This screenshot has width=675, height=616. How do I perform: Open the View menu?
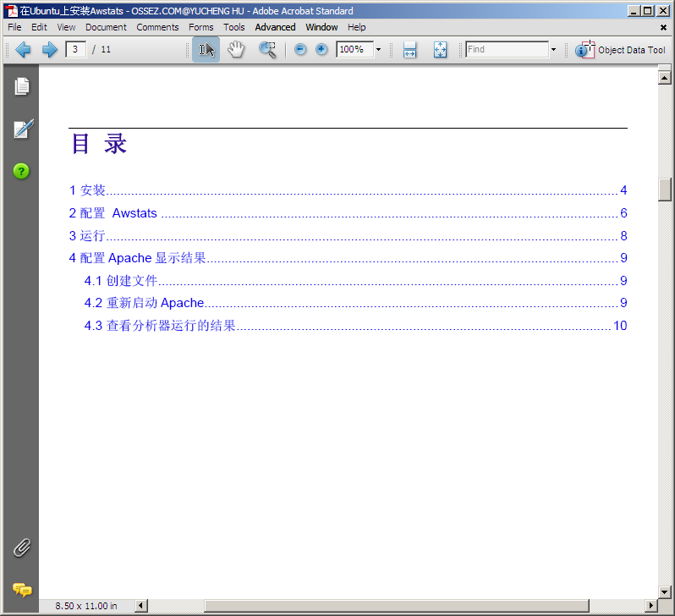[x=66, y=27]
